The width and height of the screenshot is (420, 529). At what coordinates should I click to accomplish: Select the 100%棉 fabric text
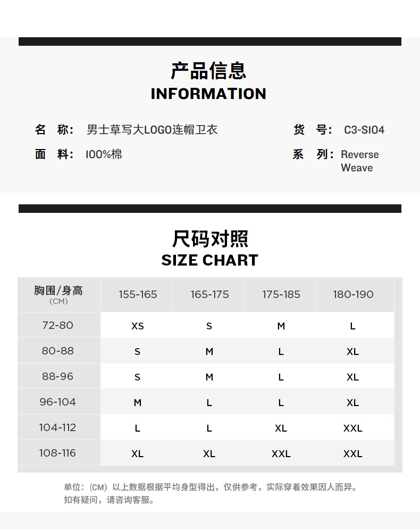pyautogui.click(x=104, y=154)
